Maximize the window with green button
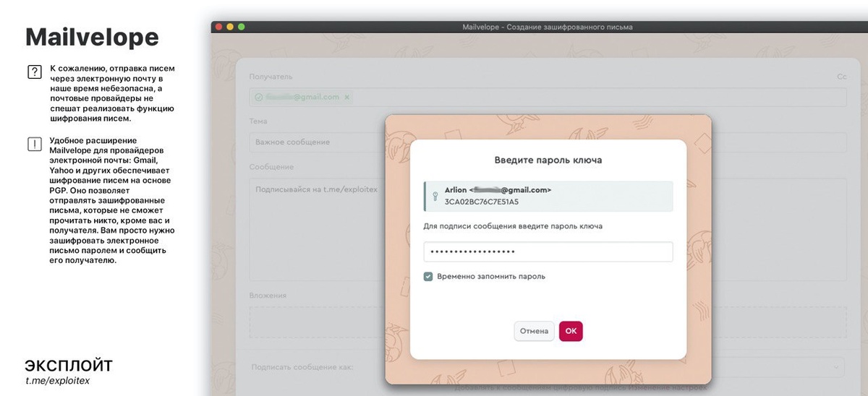The image size is (868, 396). (242, 27)
